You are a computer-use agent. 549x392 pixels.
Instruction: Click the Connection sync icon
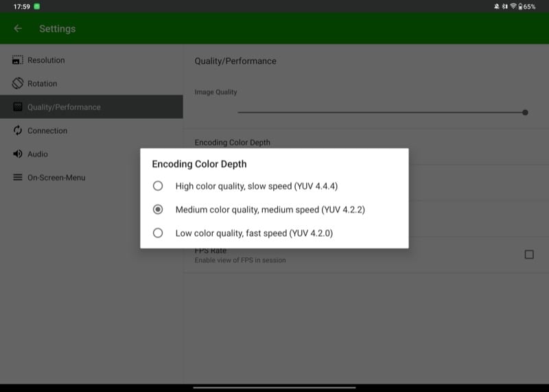18,130
